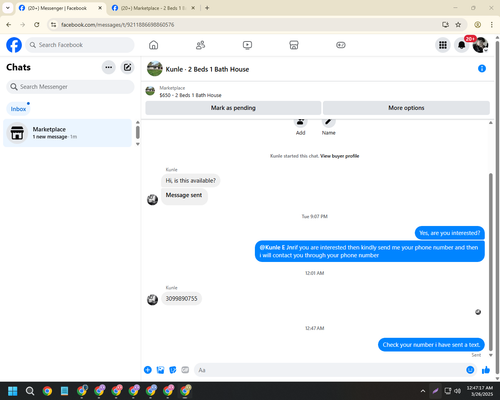Screen dimensions: 500x400
Task: Click the Name edit pencil icon
Action: [x=328, y=122]
